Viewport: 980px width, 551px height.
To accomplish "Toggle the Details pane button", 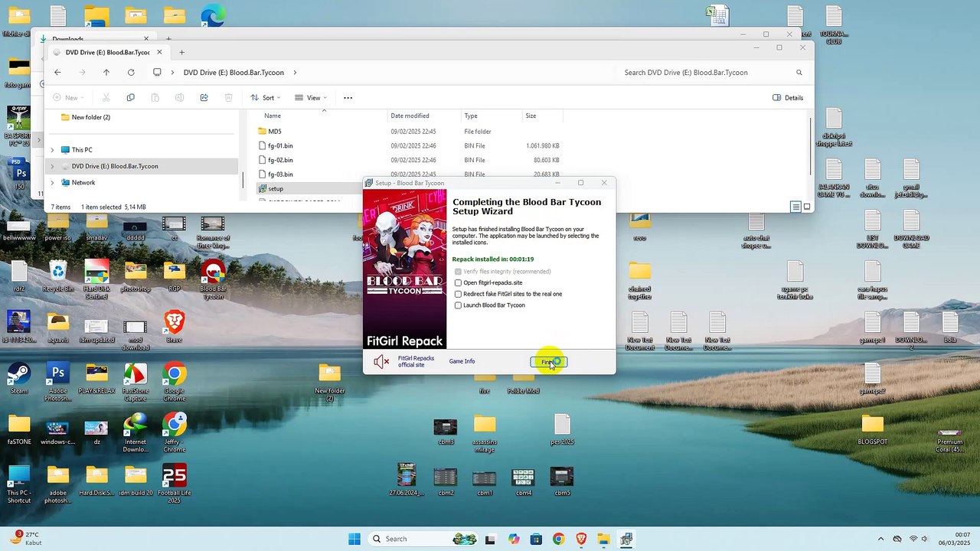I will tap(788, 97).
